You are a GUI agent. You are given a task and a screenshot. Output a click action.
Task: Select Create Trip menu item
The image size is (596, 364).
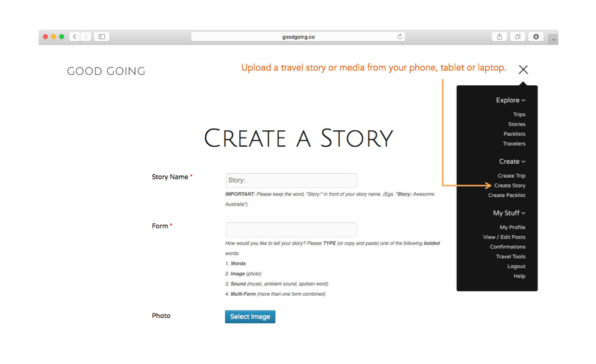click(x=511, y=175)
